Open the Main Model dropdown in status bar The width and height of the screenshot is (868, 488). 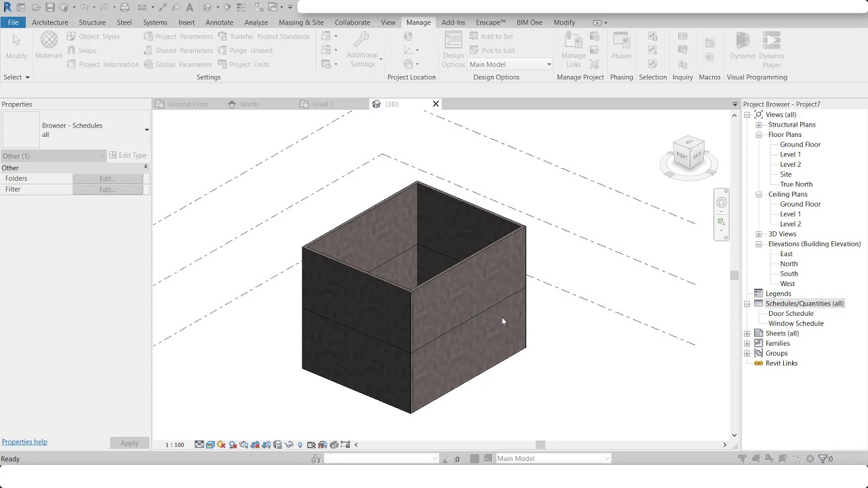point(553,459)
